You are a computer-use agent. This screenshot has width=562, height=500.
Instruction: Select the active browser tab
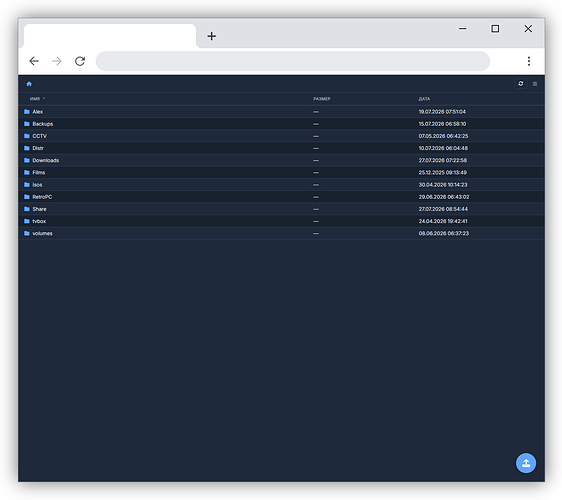click(x=110, y=36)
